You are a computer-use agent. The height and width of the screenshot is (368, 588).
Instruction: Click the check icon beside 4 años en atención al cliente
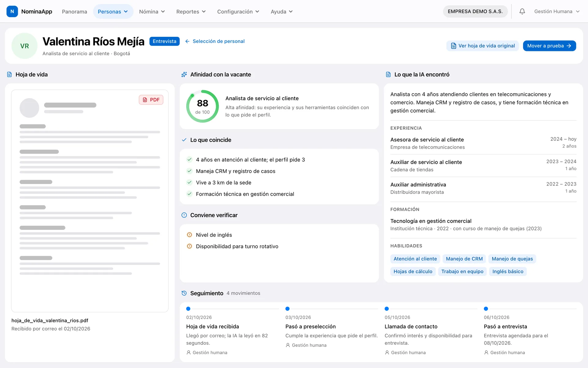click(x=190, y=159)
